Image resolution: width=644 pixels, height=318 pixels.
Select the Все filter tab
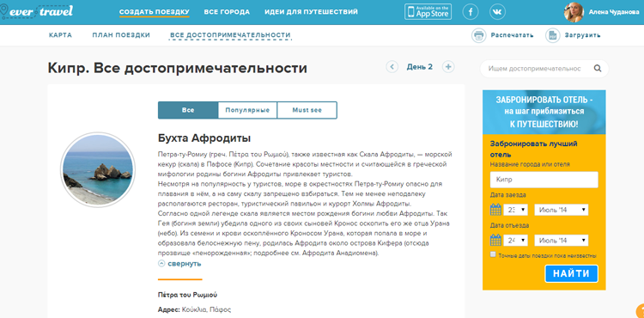[x=188, y=110]
